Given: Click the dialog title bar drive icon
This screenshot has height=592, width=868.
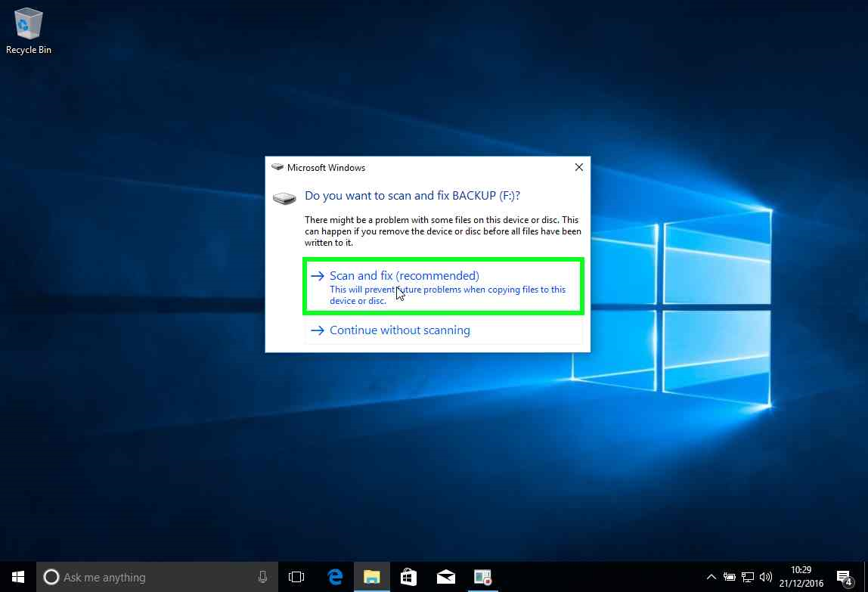Looking at the screenshot, I should point(277,166).
